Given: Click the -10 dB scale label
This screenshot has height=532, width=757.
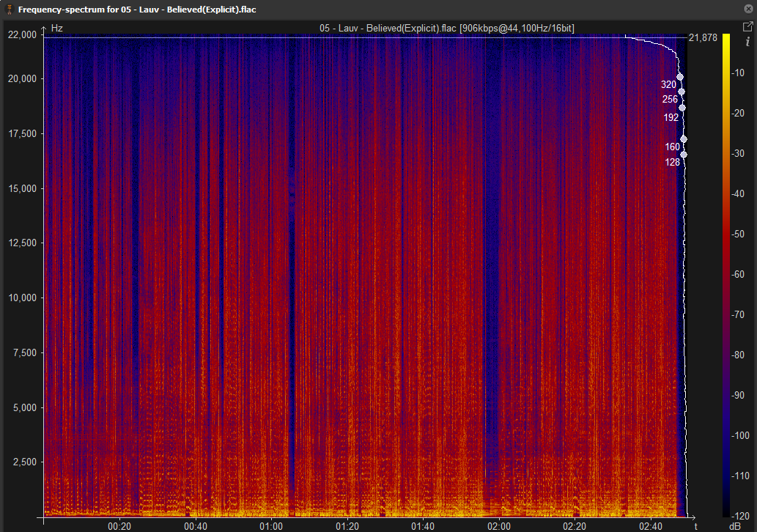Looking at the screenshot, I should (x=739, y=73).
